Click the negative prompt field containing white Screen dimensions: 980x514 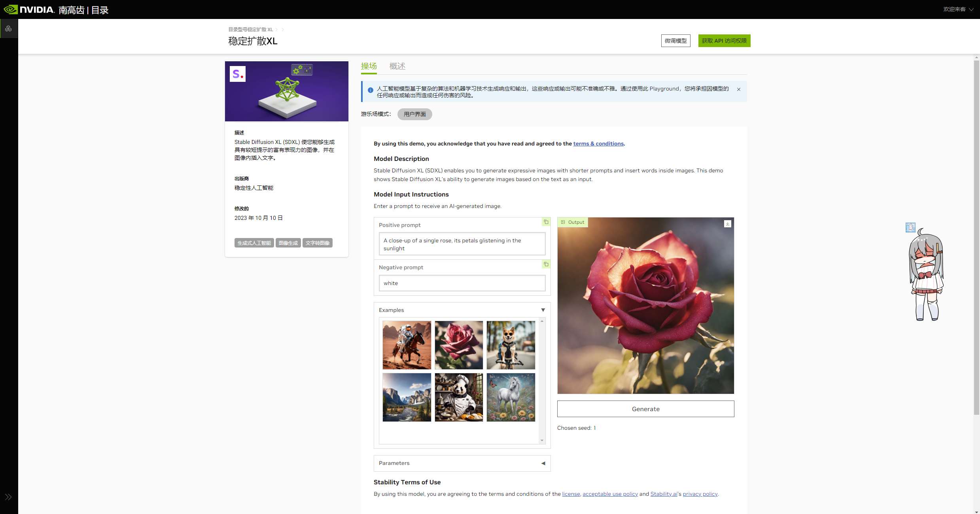coord(462,283)
